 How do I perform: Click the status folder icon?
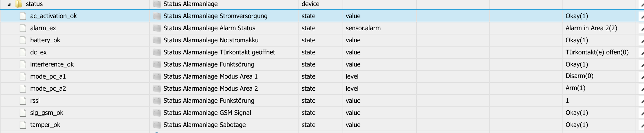19,4
